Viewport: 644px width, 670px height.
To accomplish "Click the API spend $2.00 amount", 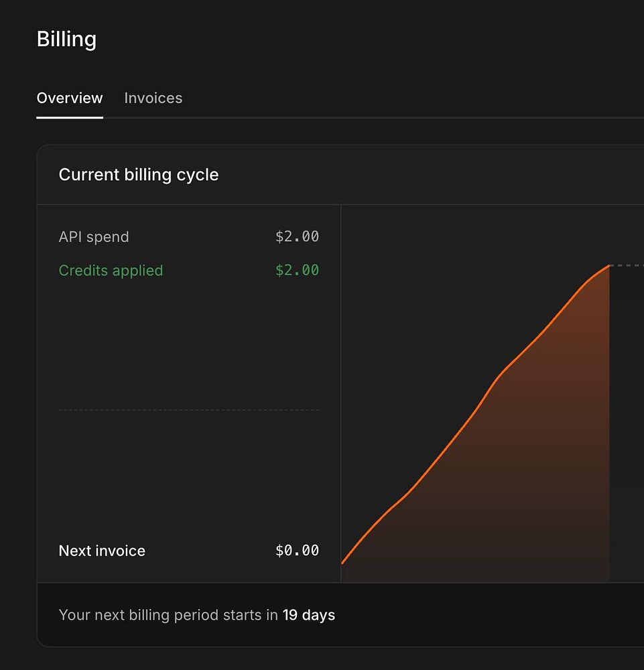I will (297, 237).
